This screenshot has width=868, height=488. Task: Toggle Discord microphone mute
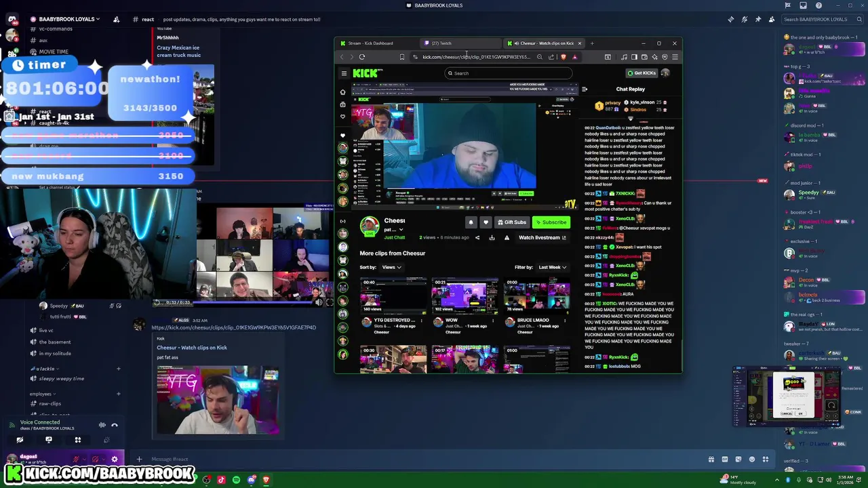(x=77, y=459)
